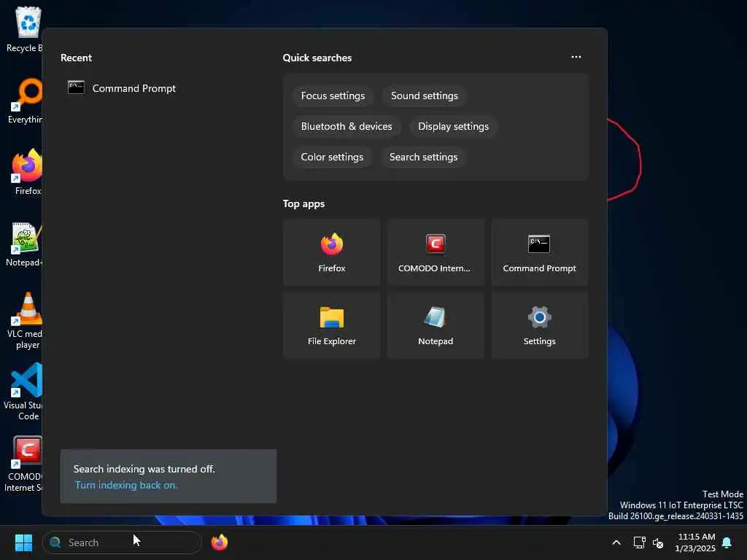Select Color settings quick search

click(332, 157)
